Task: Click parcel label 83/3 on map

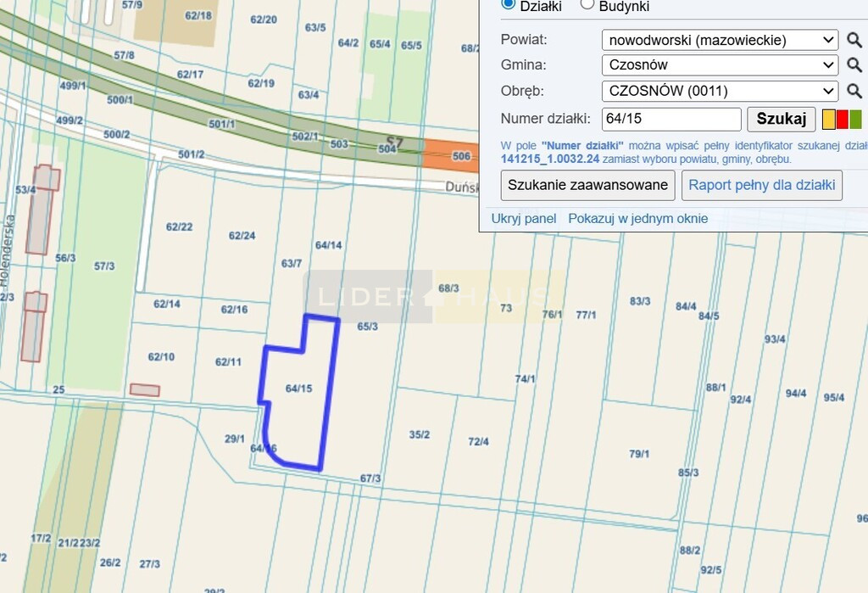Action: (x=640, y=301)
